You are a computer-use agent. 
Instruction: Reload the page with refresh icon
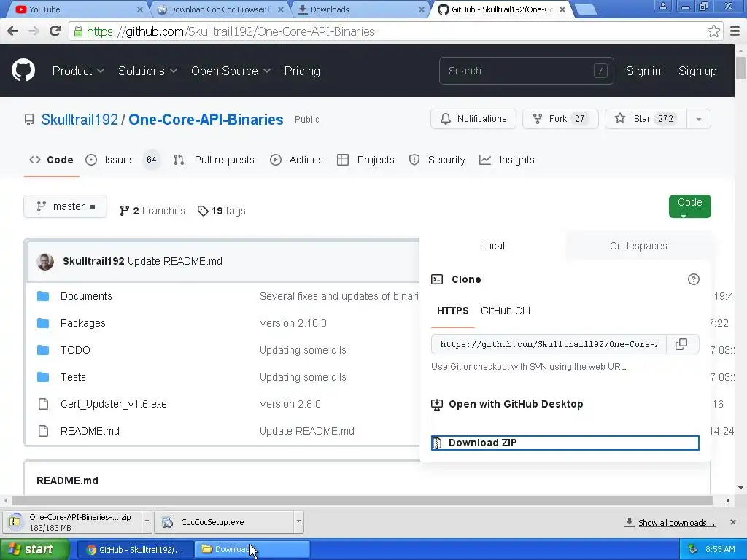coord(55,31)
